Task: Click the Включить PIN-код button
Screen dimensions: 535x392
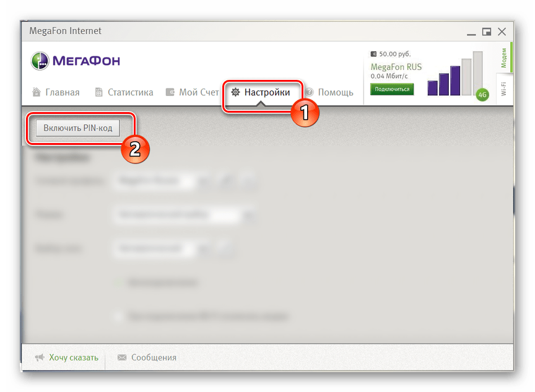Action: click(x=78, y=128)
